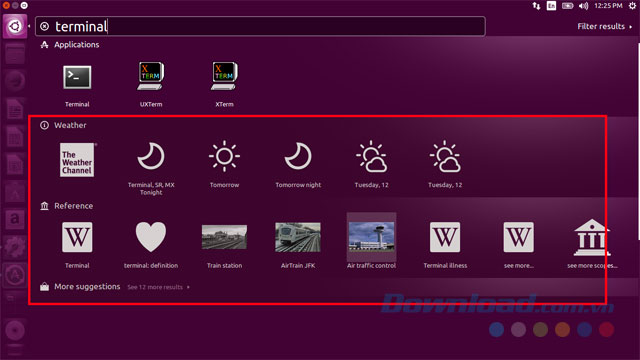Open the network indicator in top panel

(536, 6)
